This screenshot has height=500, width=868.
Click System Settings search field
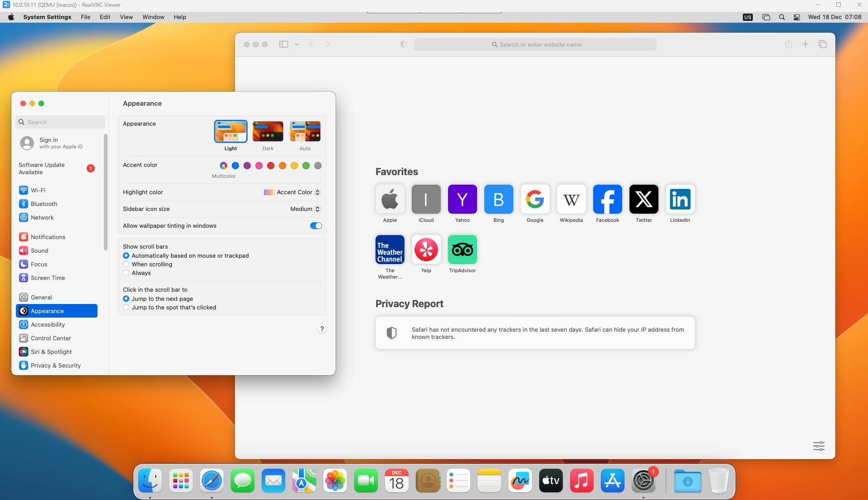click(x=60, y=122)
